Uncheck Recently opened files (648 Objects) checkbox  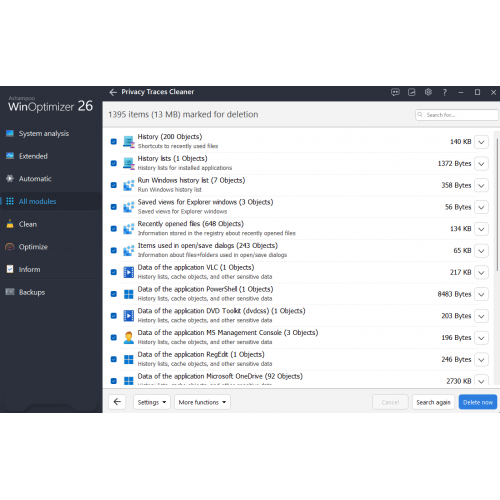[114, 229]
